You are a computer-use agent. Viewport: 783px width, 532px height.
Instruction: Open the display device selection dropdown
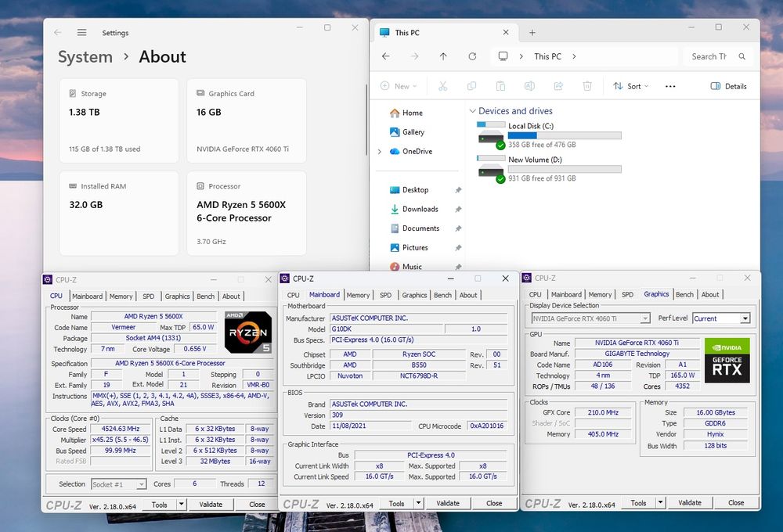coord(590,318)
